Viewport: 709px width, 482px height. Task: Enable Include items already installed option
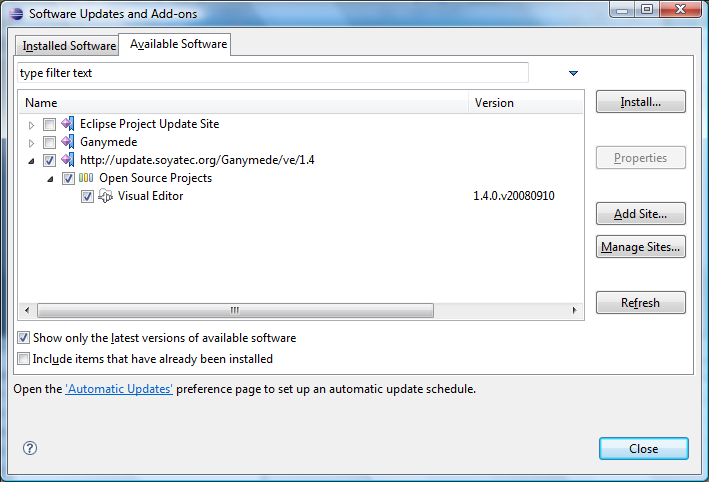[24, 359]
